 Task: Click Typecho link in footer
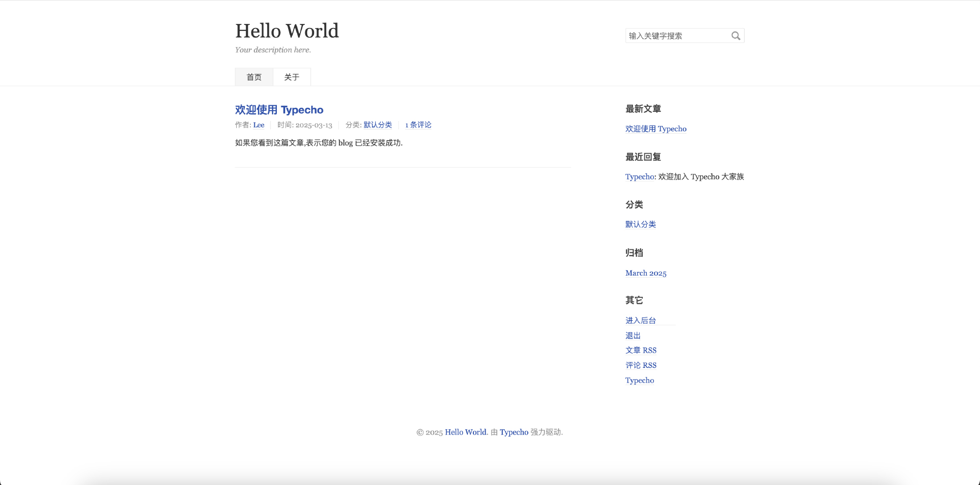[x=514, y=432]
